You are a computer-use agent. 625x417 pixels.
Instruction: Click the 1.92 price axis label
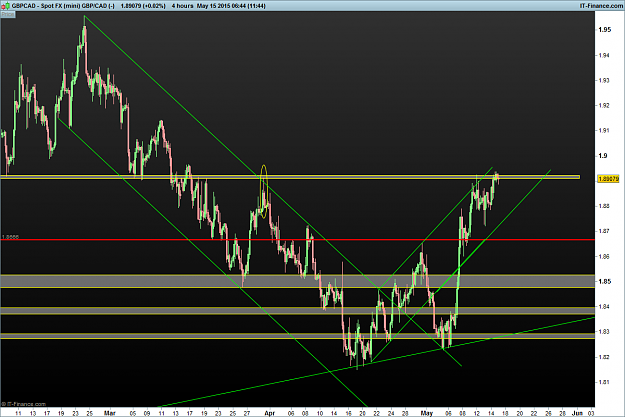[x=604, y=106]
